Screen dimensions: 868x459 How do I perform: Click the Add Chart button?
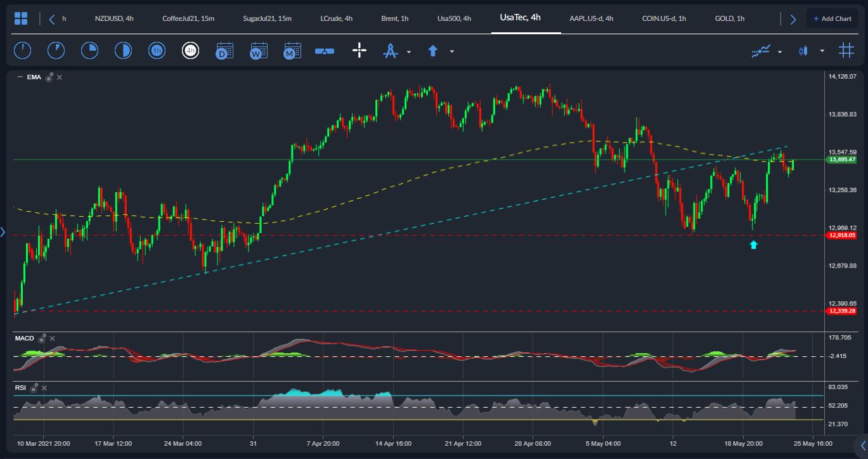[x=832, y=18]
